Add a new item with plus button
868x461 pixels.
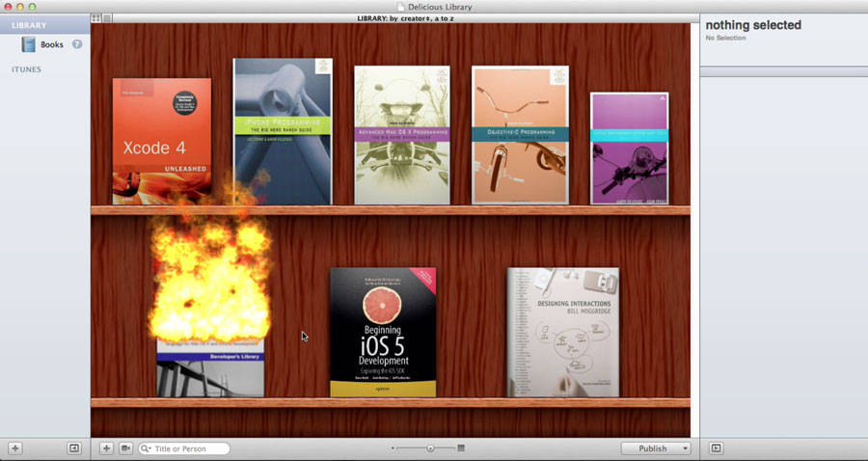107,448
